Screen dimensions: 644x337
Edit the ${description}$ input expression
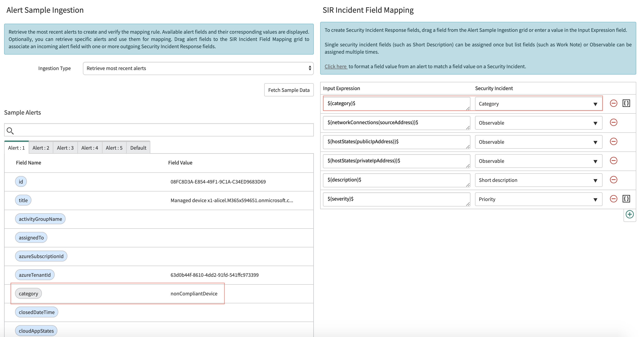click(396, 180)
